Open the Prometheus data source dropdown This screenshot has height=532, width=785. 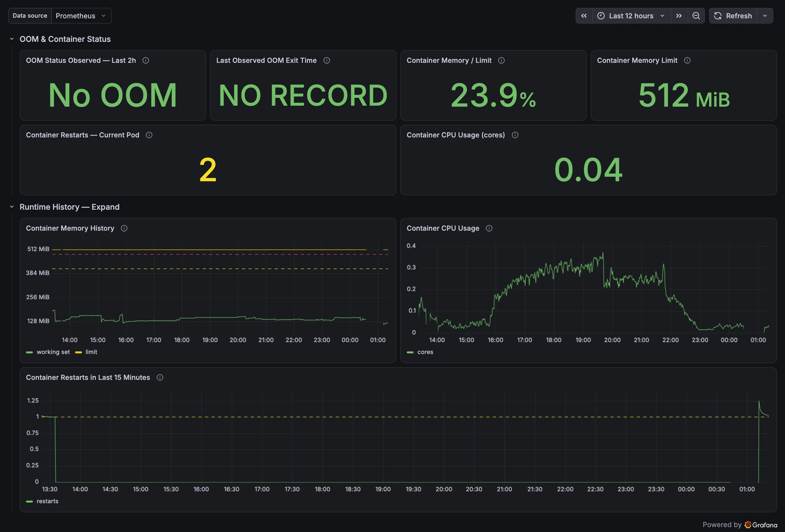pos(81,16)
